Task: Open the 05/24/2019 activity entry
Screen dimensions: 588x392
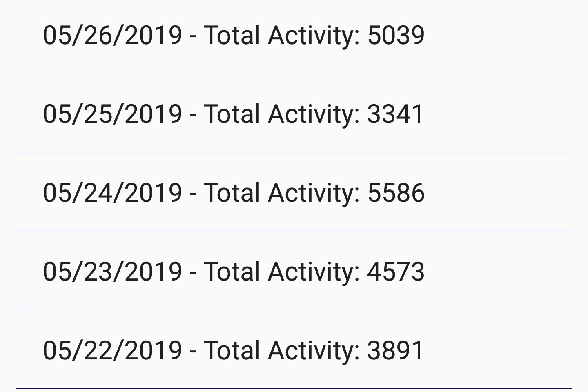Action: tap(294, 192)
